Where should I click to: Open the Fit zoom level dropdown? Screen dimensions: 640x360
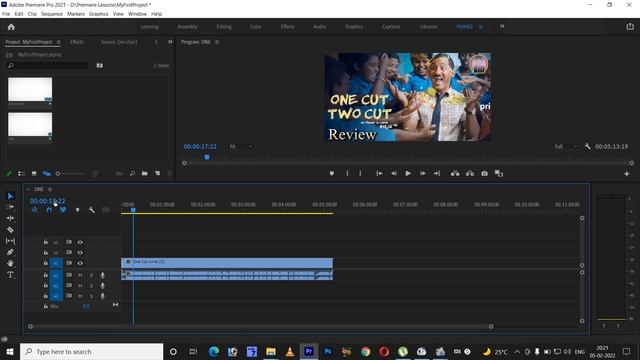[241, 147]
